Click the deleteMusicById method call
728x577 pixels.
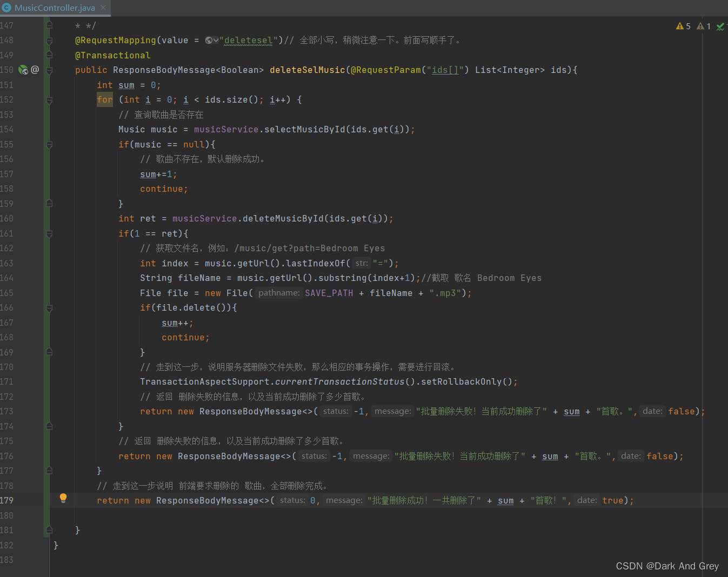283,218
